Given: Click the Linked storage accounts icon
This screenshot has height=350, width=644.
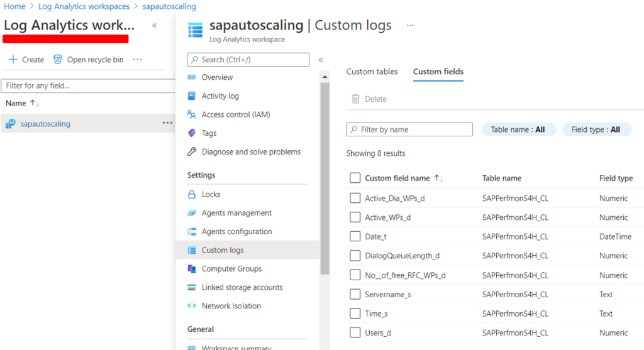Looking at the screenshot, I should (192, 287).
